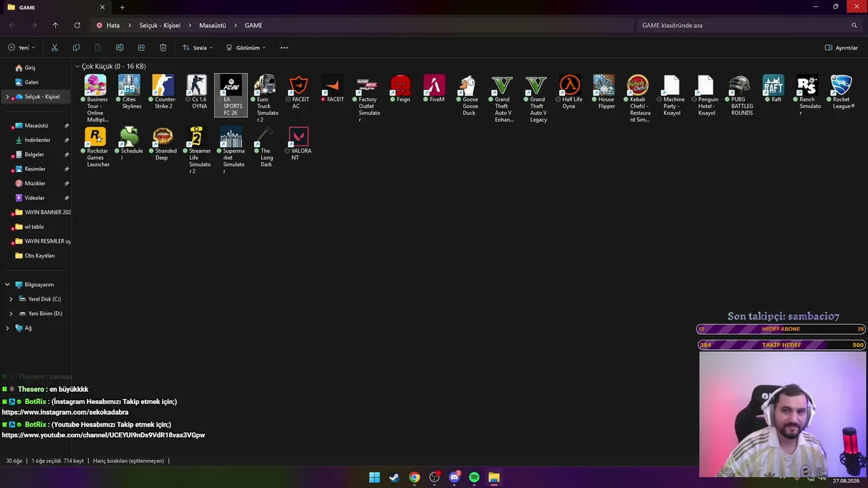Screen dimensions: 868x488
Task: Select the Half Life Oyna shortcut
Action: coord(570,92)
